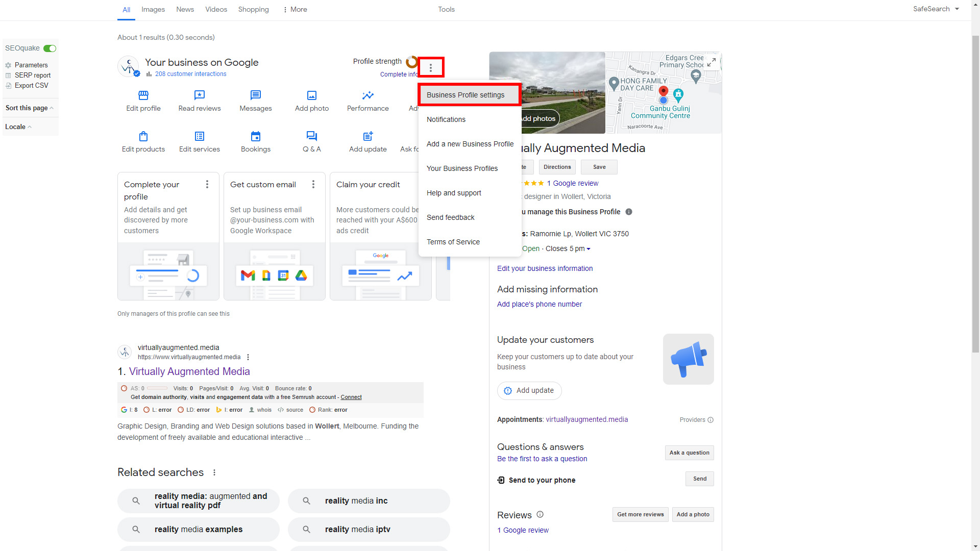Click SEOquake Export CSV

point(32,86)
